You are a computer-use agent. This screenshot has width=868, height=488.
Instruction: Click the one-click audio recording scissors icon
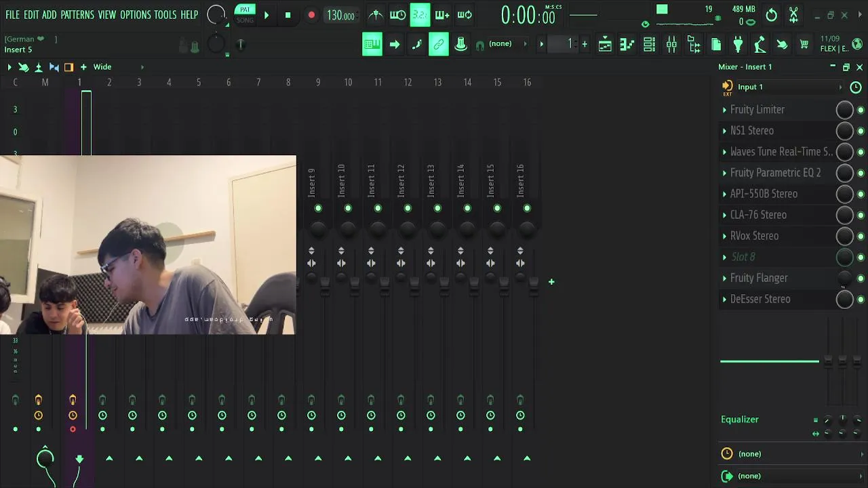click(793, 15)
